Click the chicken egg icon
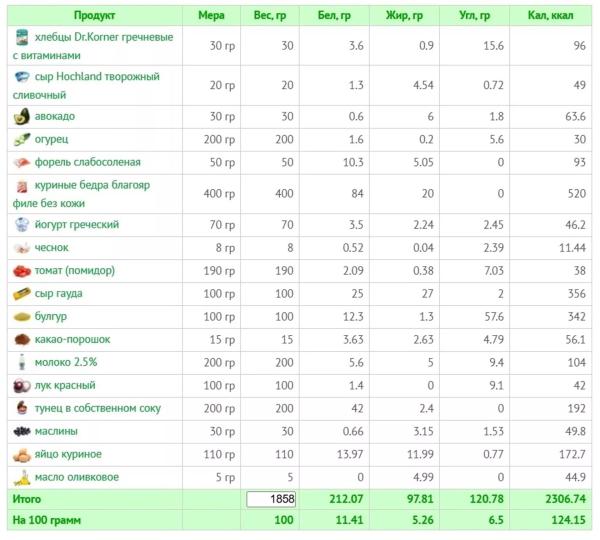 21,454
